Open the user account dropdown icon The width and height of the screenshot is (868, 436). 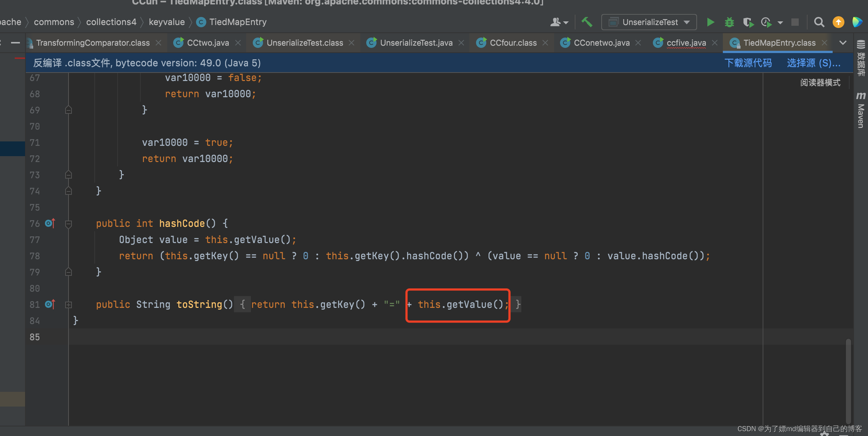coord(559,22)
